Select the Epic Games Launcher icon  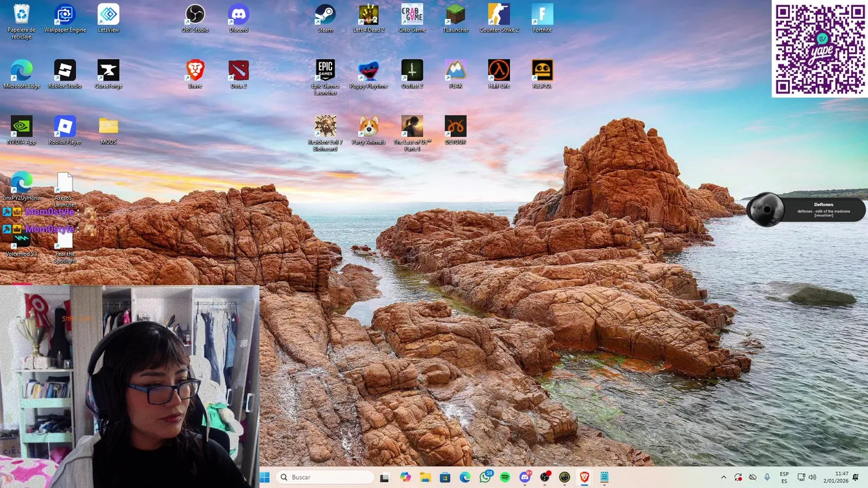(x=325, y=78)
